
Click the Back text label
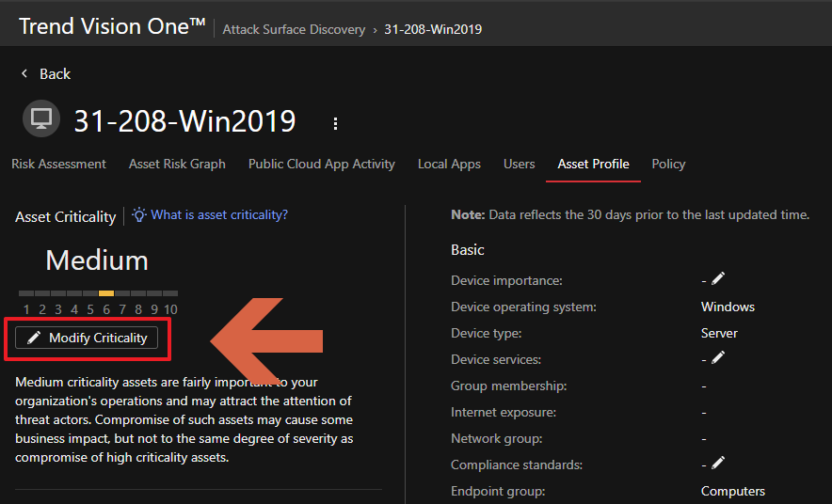coord(55,73)
